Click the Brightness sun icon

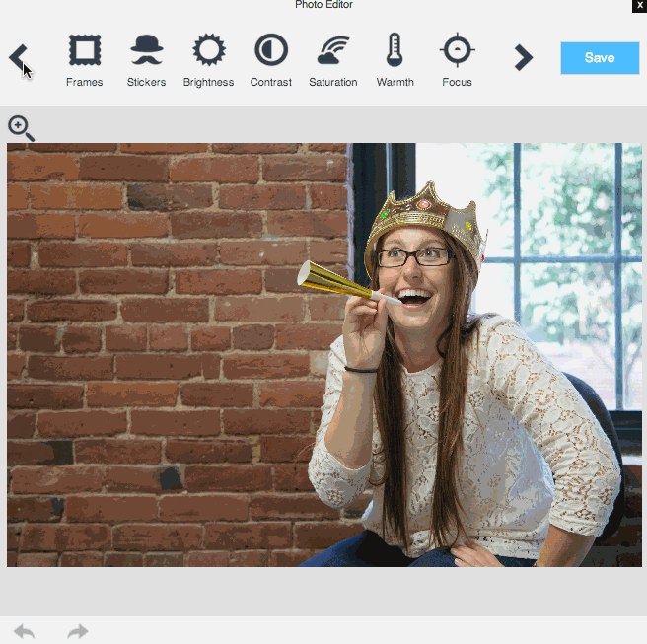(208, 49)
